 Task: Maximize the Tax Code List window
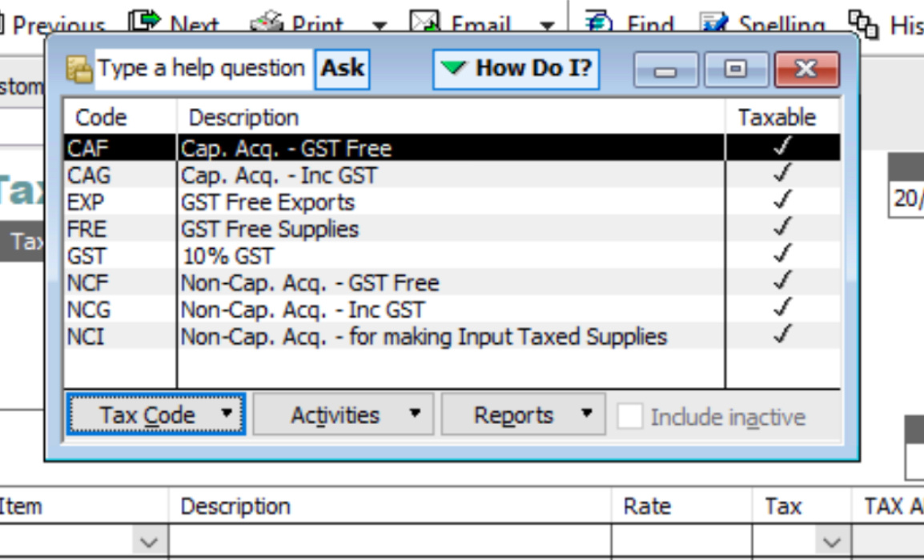pos(736,70)
